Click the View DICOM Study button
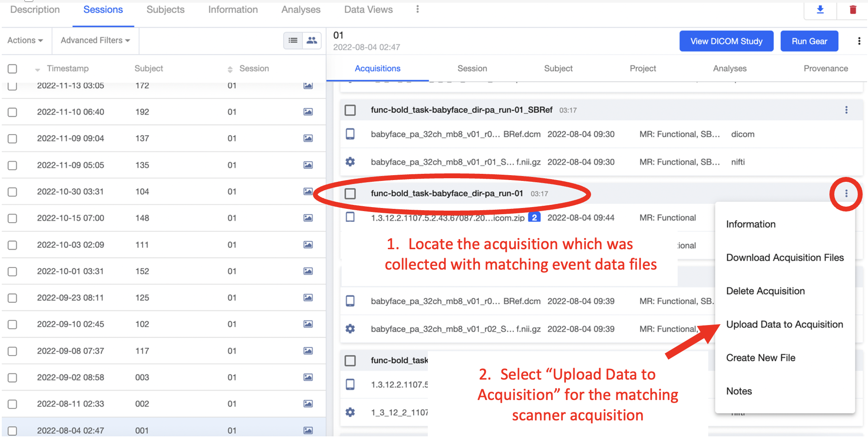The image size is (868, 439). [726, 41]
